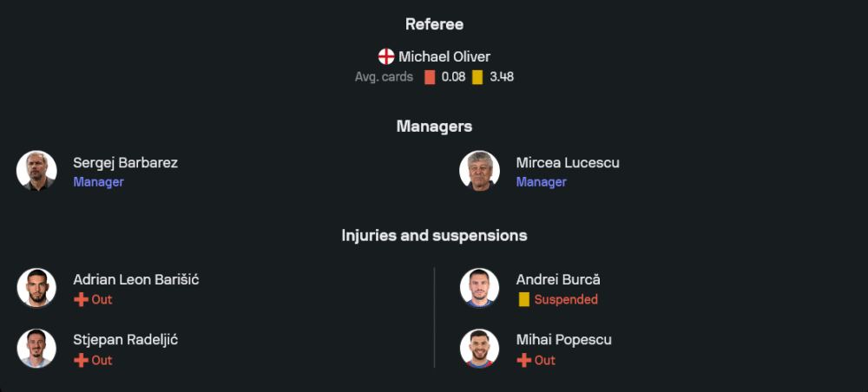Click Andrei Burcă's player photo
Image resolution: width=868 pixels, height=392 pixels.
coord(479,288)
